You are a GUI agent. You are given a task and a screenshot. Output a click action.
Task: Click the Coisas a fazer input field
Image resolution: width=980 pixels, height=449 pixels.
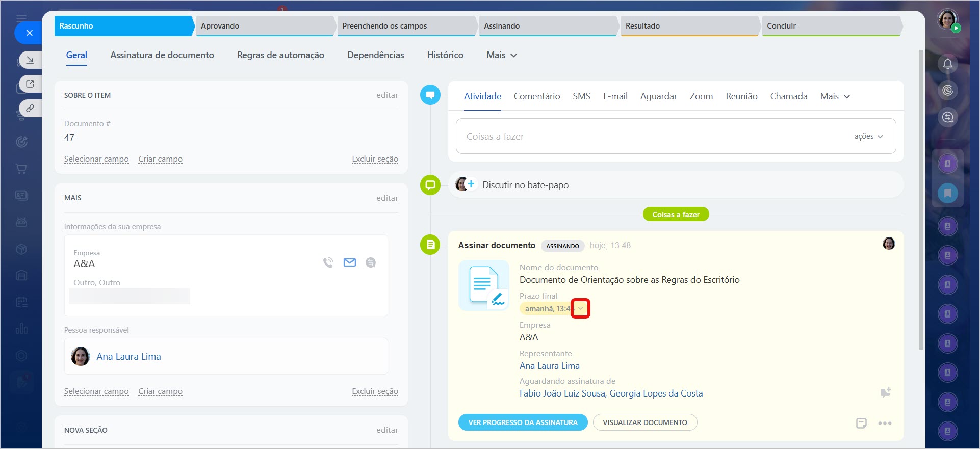click(x=653, y=136)
